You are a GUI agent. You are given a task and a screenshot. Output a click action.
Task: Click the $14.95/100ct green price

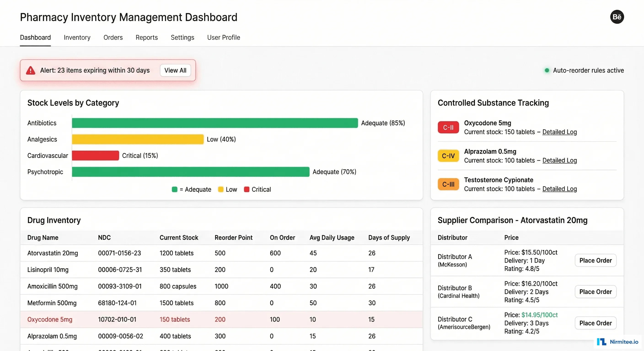539,315
